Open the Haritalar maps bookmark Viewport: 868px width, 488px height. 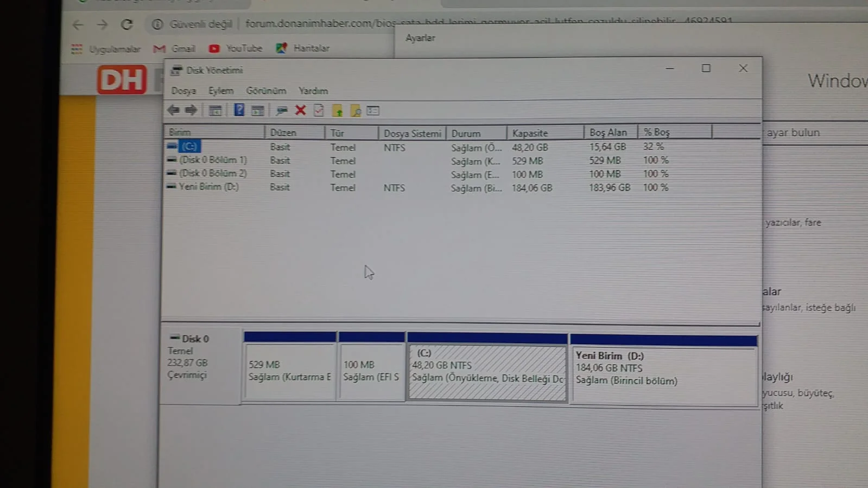303,48
